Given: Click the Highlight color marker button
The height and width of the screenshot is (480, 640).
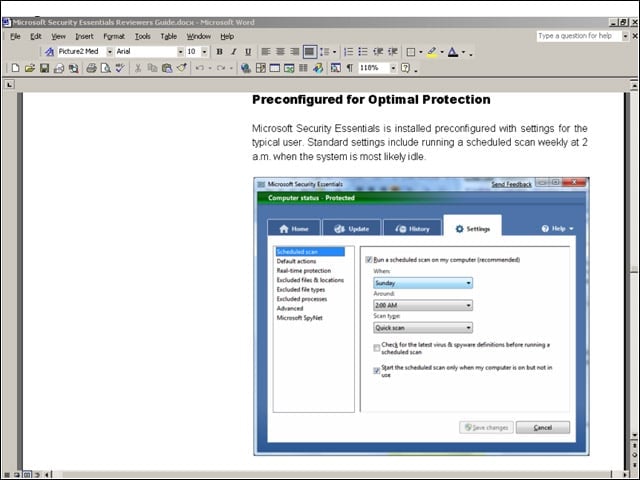Looking at the screenshot, I should 432,52.
